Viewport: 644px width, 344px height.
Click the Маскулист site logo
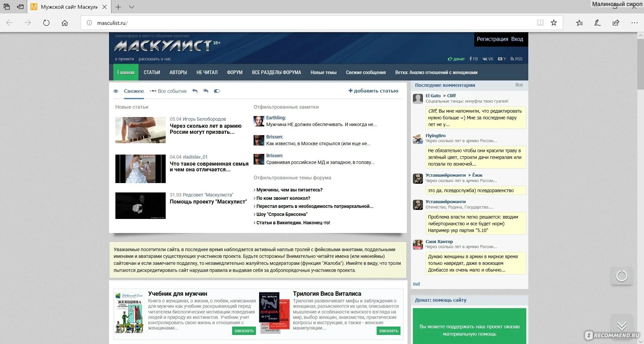[163, 46]
